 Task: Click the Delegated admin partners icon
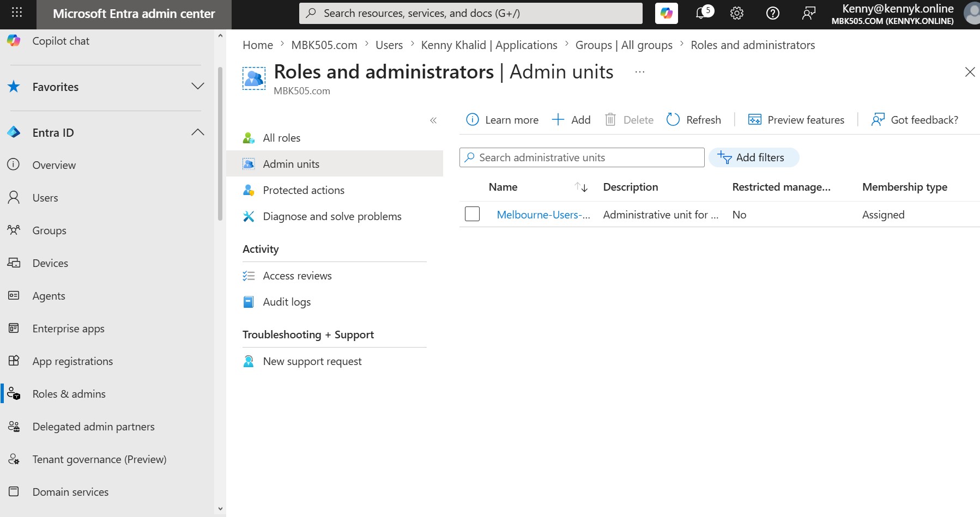(x=14, y=426)
